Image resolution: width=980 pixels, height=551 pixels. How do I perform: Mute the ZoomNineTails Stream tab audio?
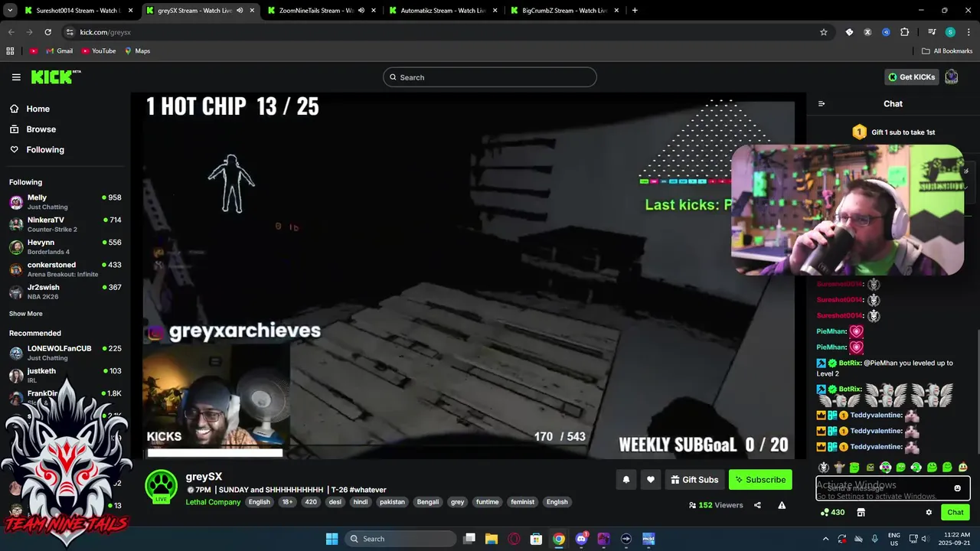coord(361,11)
